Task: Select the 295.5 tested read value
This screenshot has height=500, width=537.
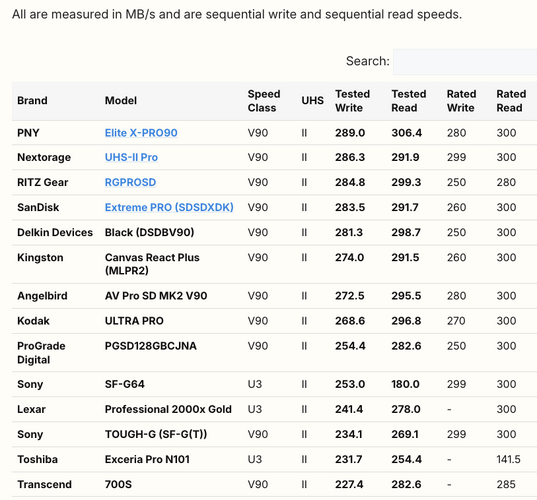Action: (406, 296)
